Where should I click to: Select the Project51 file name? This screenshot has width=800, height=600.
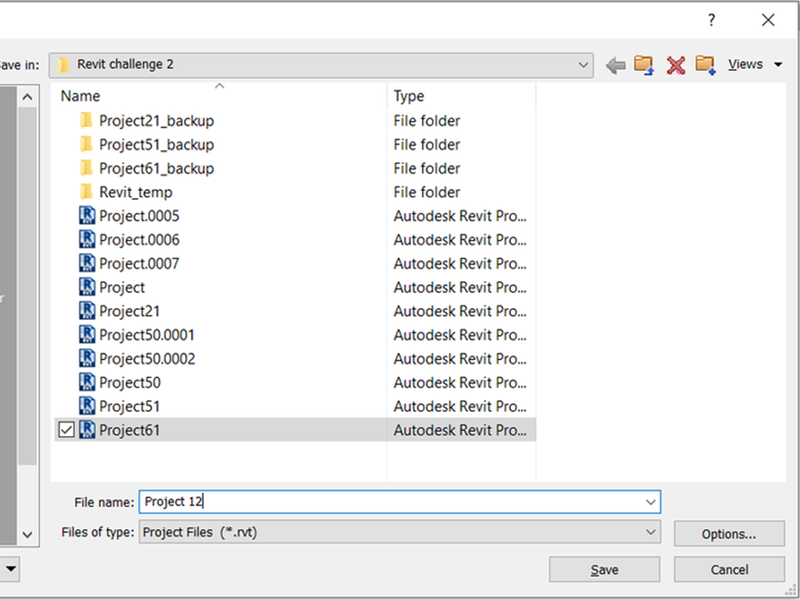[x=129, y=407]
